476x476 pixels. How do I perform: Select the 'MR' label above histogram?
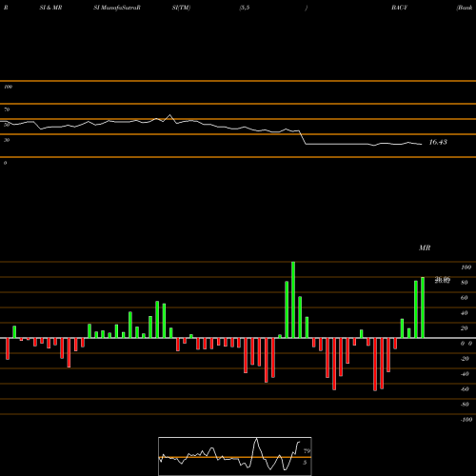(425, 248)
